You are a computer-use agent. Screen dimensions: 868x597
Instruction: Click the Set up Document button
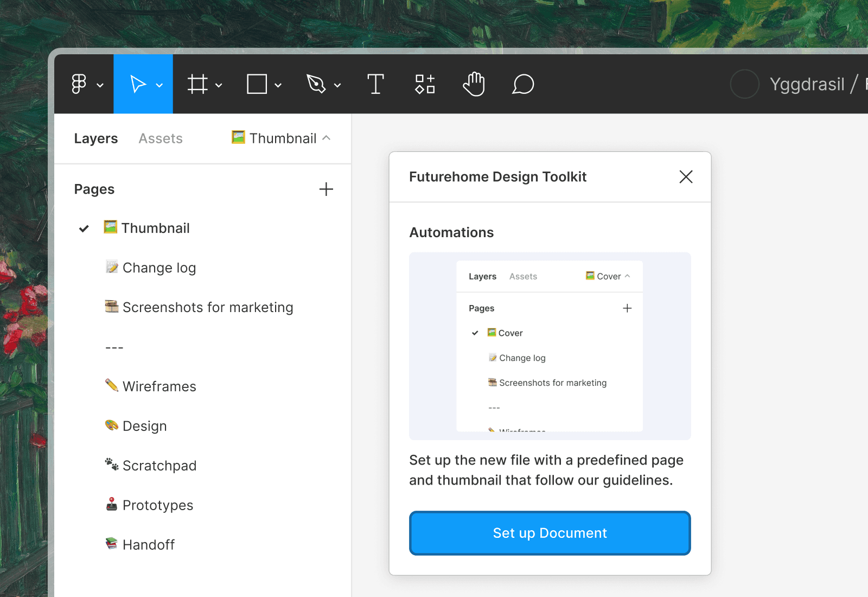click(550, 533)
